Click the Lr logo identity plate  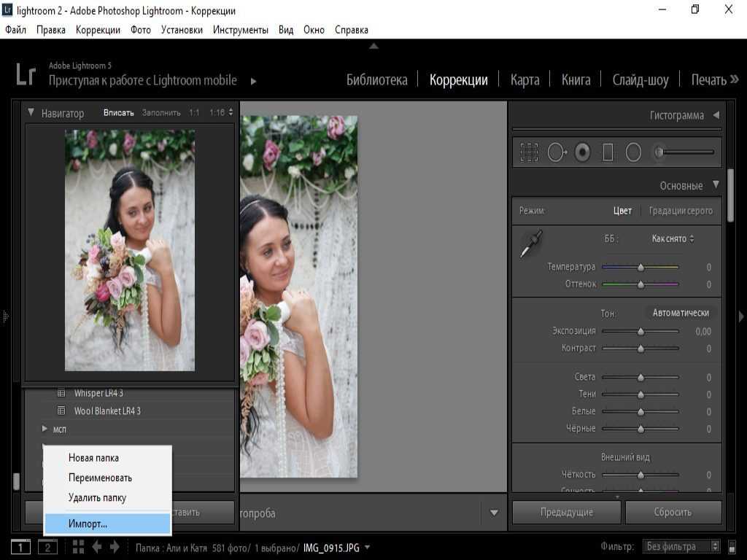tap(26, 74)
